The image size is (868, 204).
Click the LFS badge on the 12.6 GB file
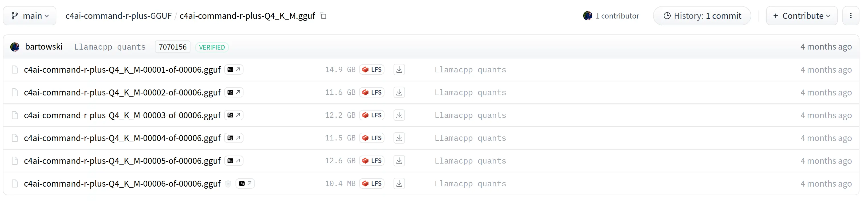(x=372, y=160)
